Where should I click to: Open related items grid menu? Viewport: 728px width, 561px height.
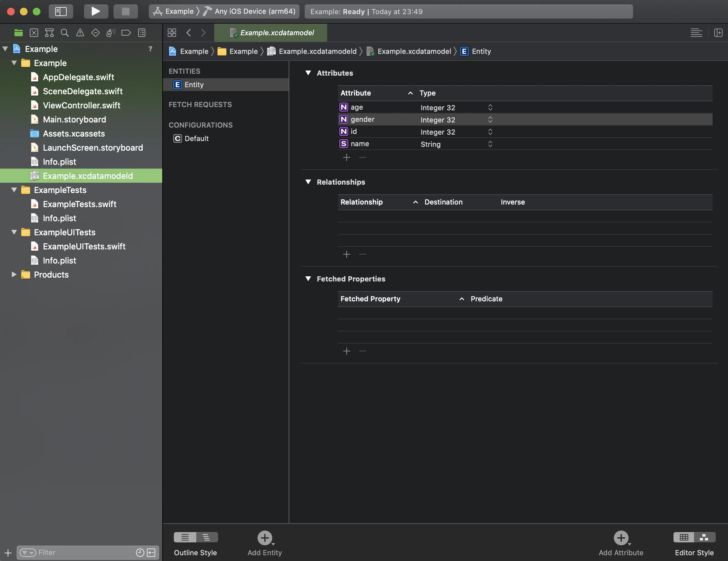tap(172, 33)
